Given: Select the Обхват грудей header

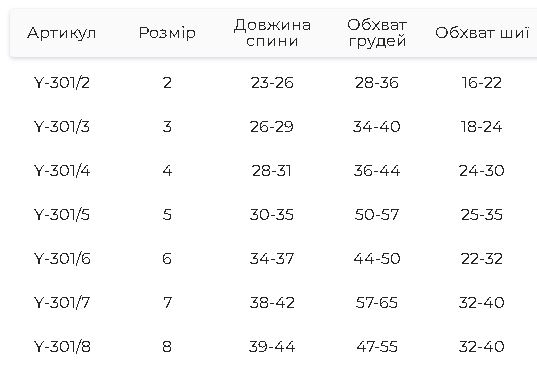Looking at the screenshot, I should click(377, 33).
